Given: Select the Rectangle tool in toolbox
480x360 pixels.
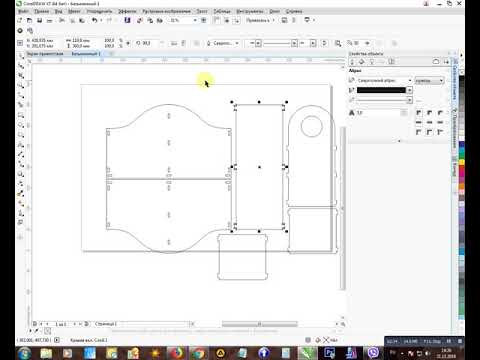Looking at the screenshot, I should click(x=21, y=115).
